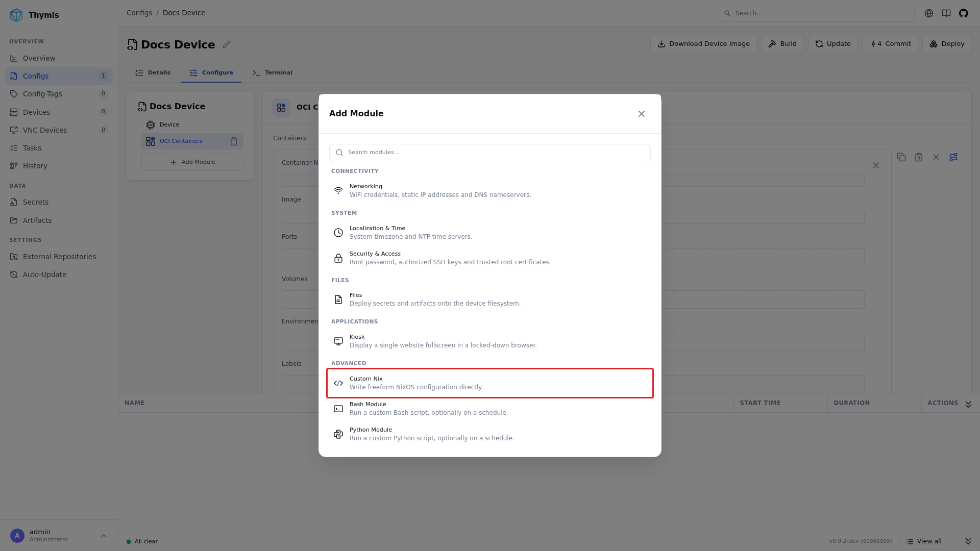Delete the OCI Containers module via trash icon
Screen dimensions: 980x551
pyautogui.click(x=234, y=141)
